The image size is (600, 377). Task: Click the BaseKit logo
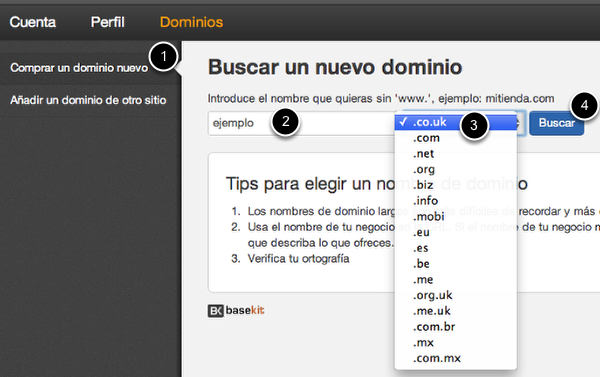coord(236,310)
